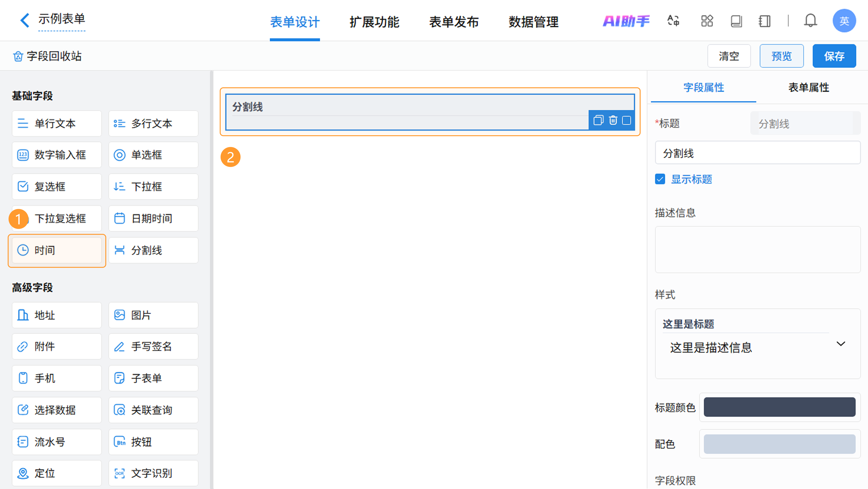Toggle the 显示标题 checkbox
Image resolution: width=868 pixels, height=489 pixels.
click(x=660, y=179)
